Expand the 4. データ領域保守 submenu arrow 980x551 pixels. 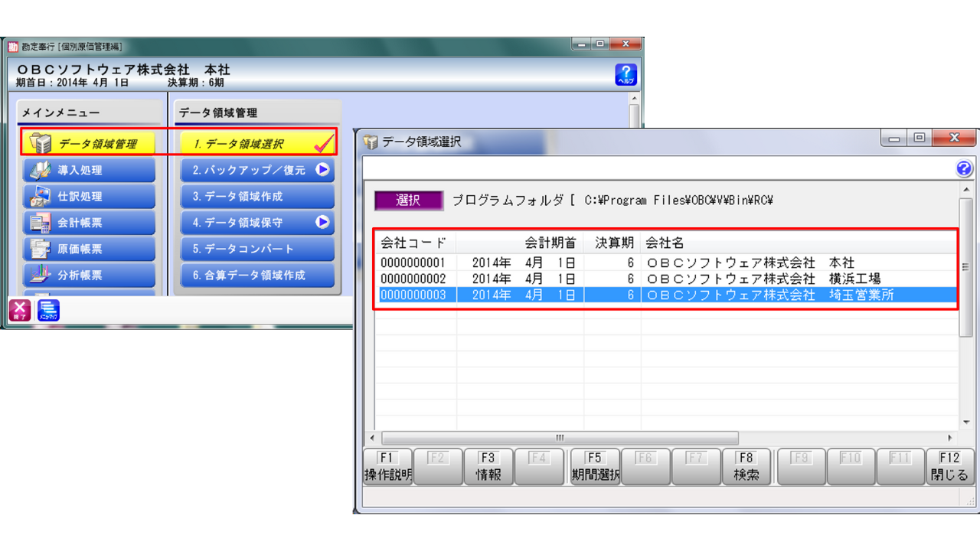click(x=322, y=223)
